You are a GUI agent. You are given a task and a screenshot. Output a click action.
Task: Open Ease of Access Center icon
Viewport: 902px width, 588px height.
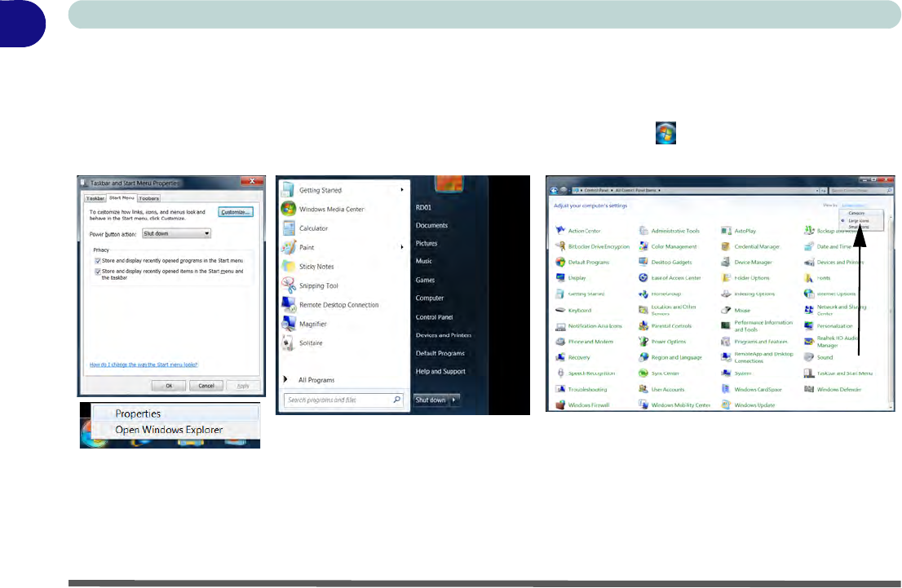[643, 277]
